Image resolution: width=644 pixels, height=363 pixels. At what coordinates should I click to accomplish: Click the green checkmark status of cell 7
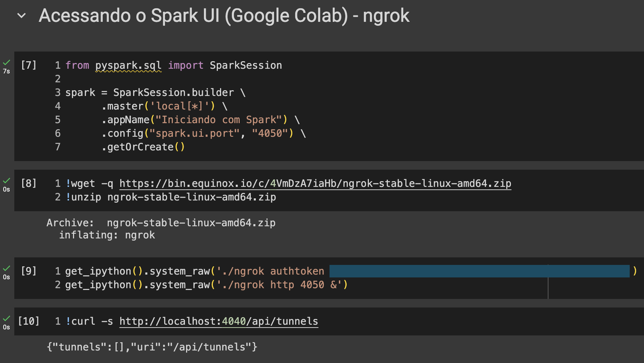click(x=6, y=63)
